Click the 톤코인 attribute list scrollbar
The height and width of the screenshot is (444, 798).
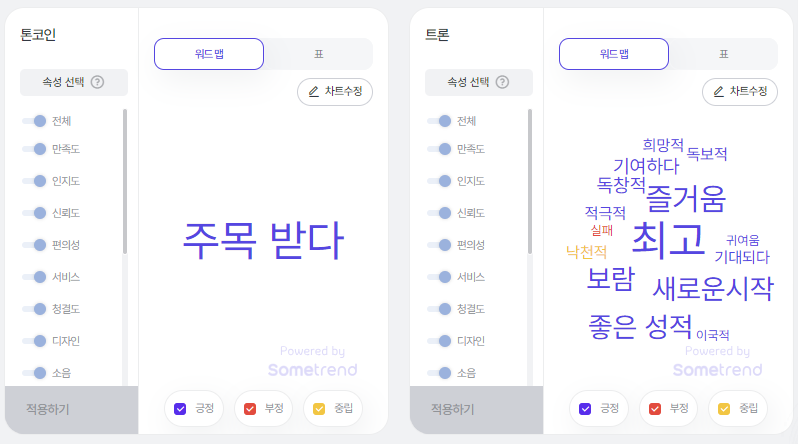click(125, 181)
